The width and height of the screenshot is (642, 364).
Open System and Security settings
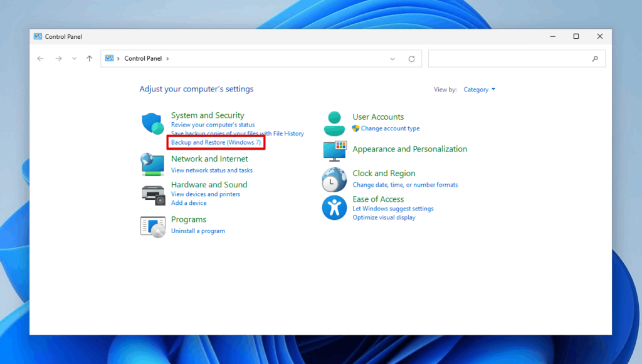(x=208, y=115)
